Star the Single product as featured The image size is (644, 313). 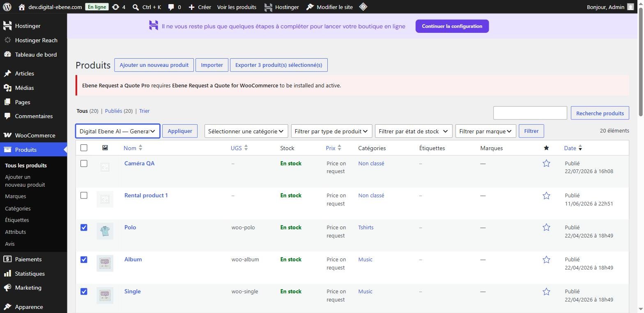click(546, 292)
